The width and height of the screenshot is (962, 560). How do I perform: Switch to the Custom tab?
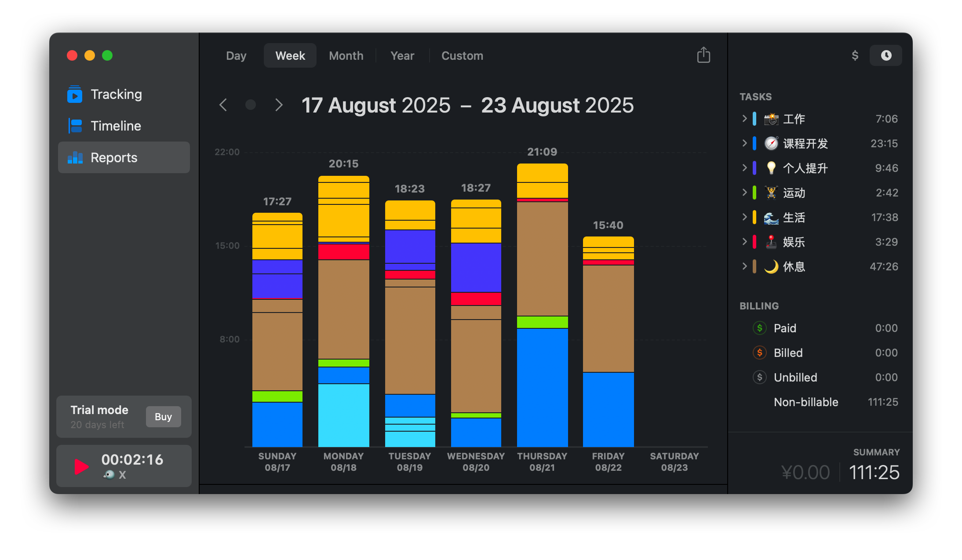[462, 56]
